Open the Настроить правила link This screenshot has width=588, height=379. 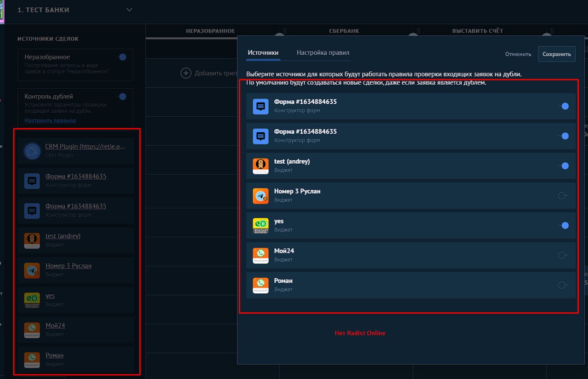tap(50, 120)
